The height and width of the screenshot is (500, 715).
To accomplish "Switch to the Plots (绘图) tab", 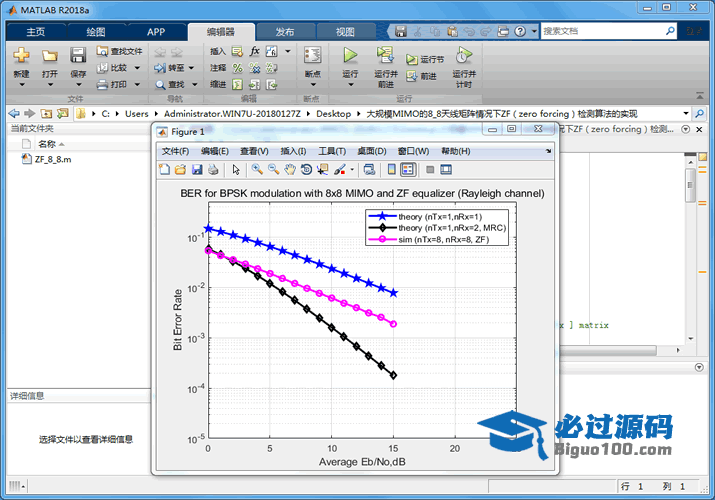I will 96,32.
